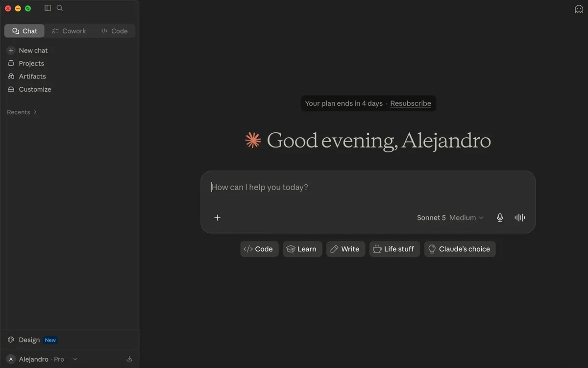
Task: Select the Life stuff suggestion chip
Action: [x=394, y=249]
